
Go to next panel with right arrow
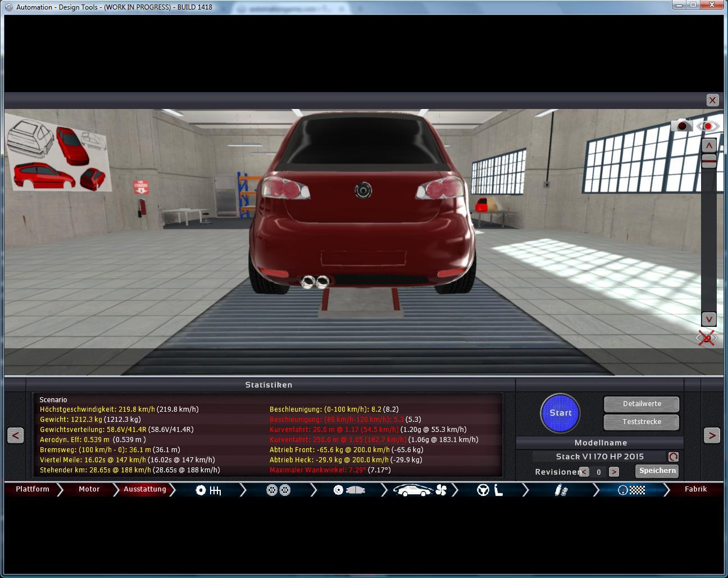712,435
